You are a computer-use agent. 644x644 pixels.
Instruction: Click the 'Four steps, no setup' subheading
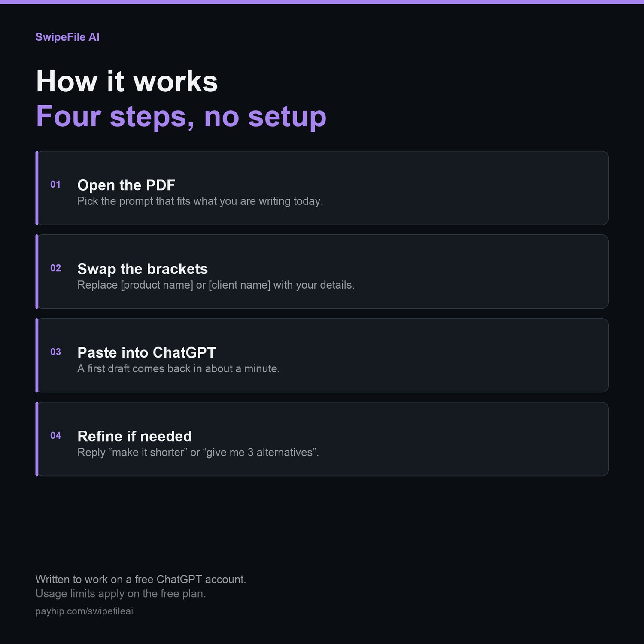coord(181,116)
